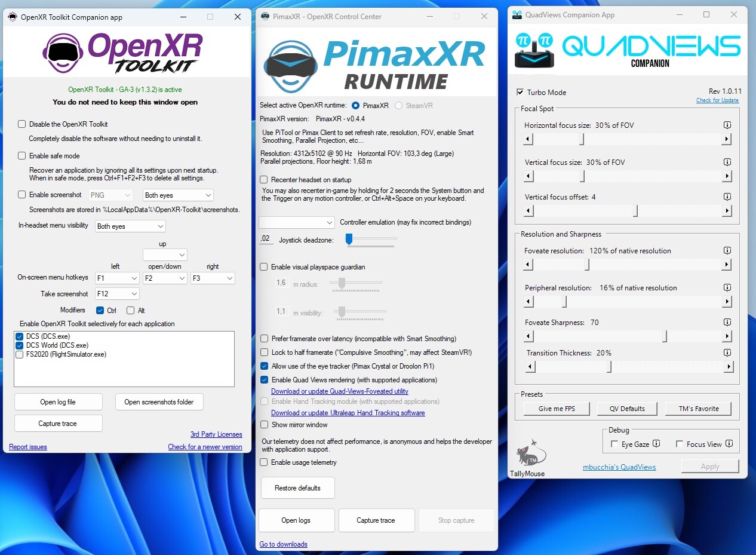756x555 pixels.
Task: Enable safe mode checkbox
Action: point(22,156)
